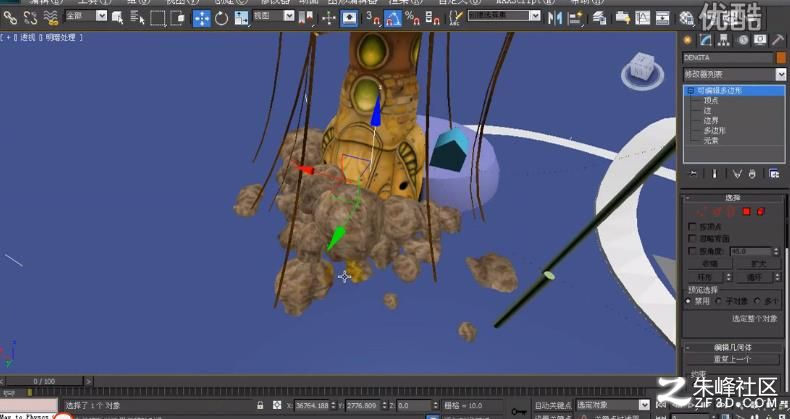
Task: Select 多边形 sub-object in modifier stack
Action: [x=714, y=131]
